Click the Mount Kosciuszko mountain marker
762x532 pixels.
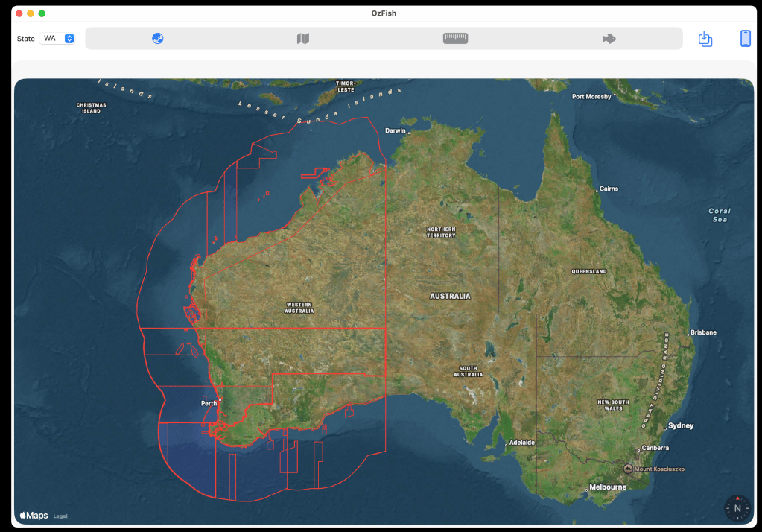point(628,469)
